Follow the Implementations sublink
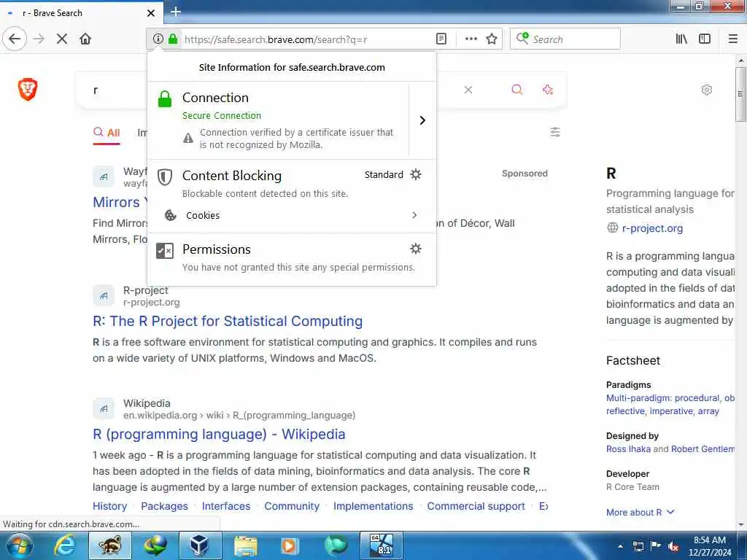 (x=373, y=506)
